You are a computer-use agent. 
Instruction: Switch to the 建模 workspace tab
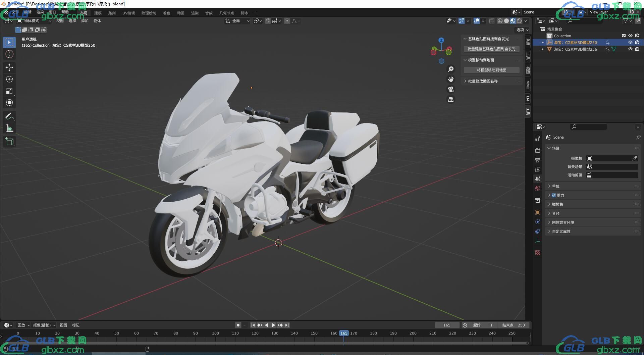tap(98, 13)
